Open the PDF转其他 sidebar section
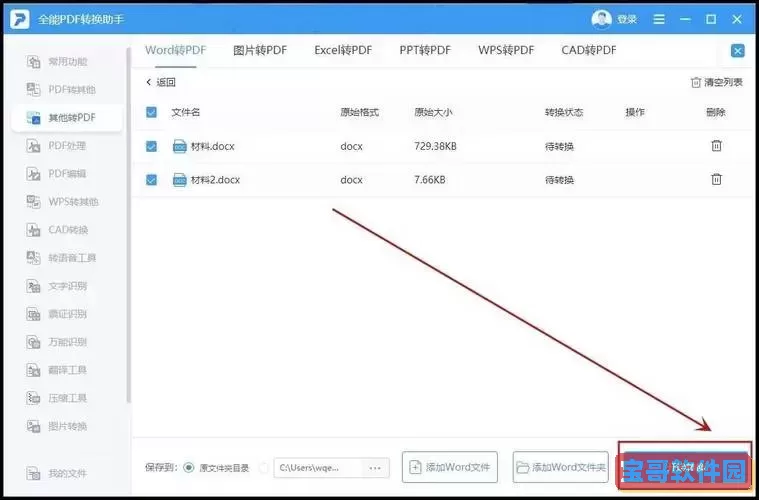759x500 pixels. coord(61,90)
